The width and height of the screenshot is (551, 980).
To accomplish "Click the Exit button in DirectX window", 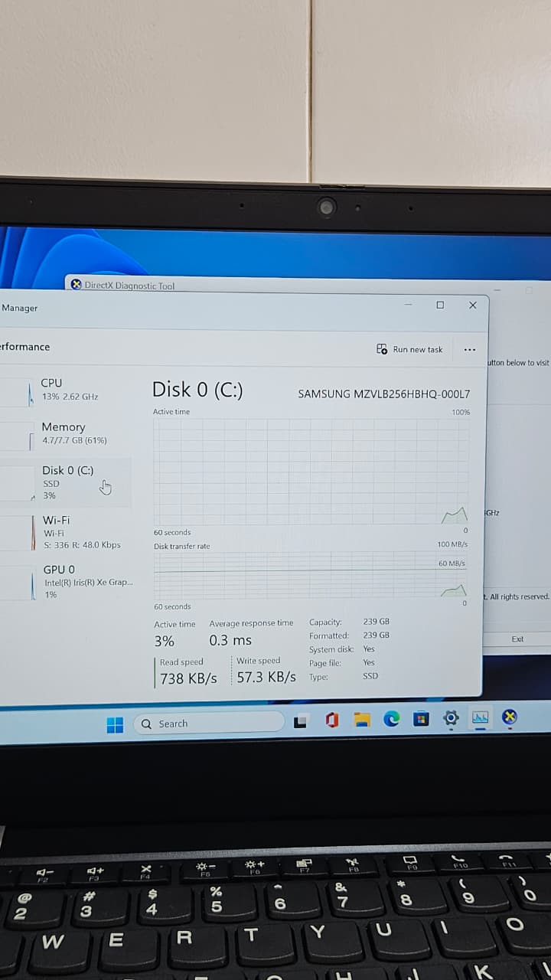I will tap(518, 639).
